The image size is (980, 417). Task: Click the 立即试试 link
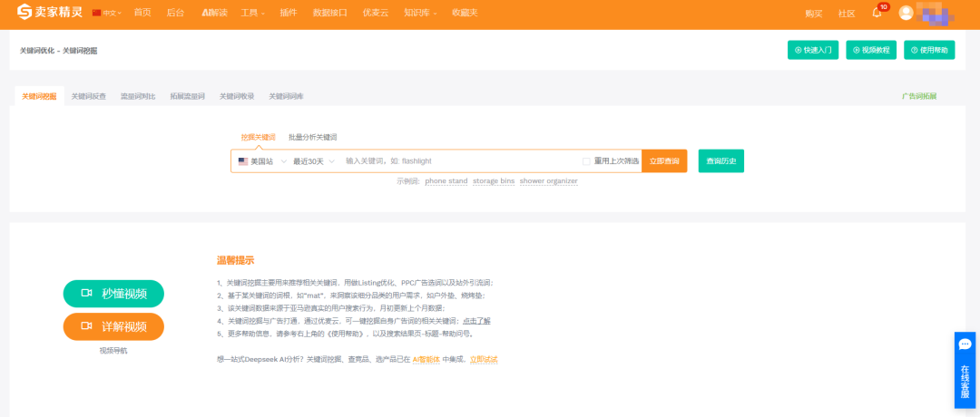(x=484, y=360)
